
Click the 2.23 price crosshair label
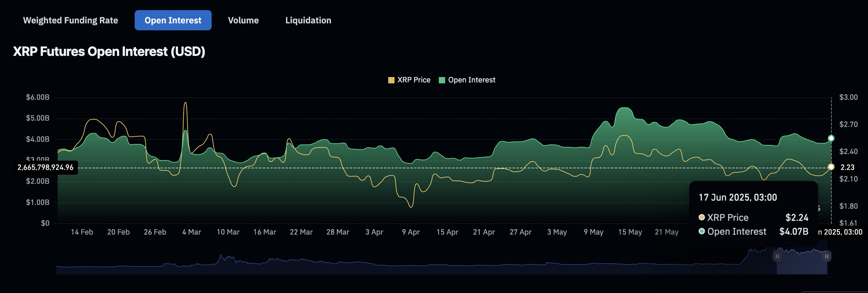[847, 167]
